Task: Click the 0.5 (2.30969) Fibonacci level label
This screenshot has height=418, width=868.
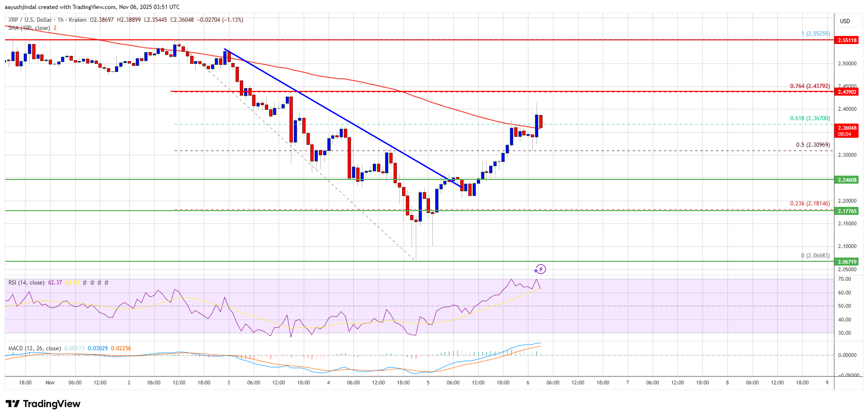Action: point(813,145)
